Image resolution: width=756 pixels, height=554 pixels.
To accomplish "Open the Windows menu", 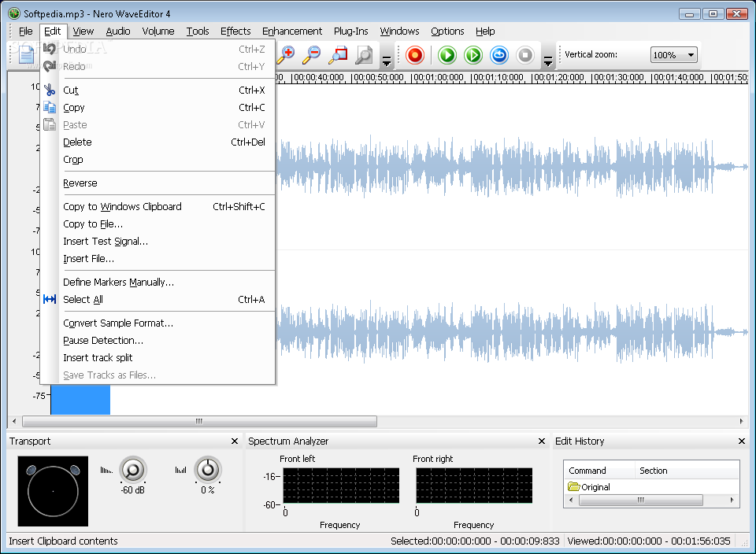I will coord(400,31).
